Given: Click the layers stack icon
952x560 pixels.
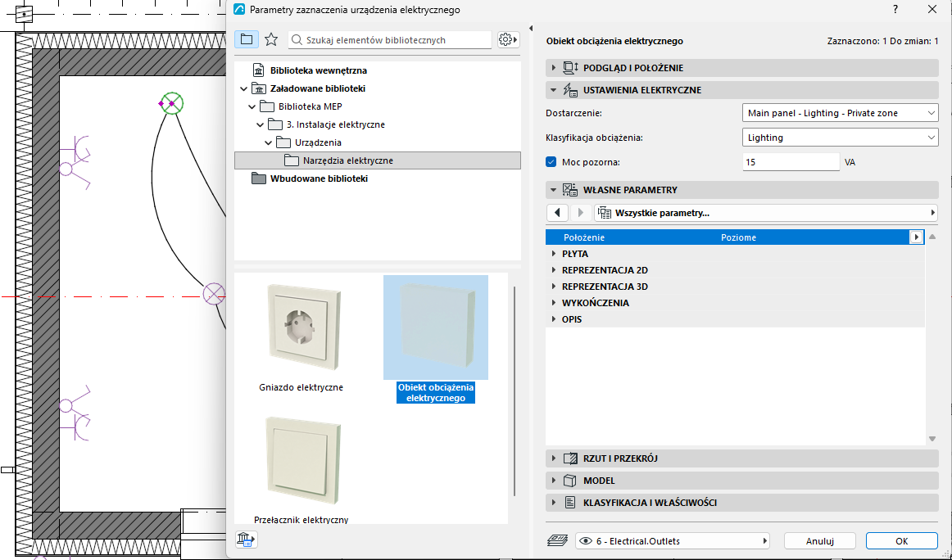Looking at the screenshot, I should [557, 540].
